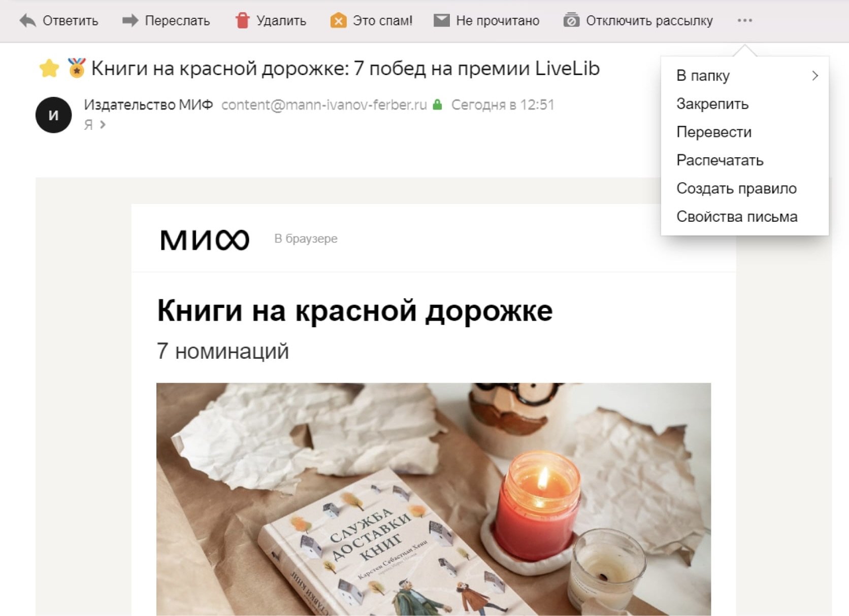This screenshot has height=616, width=849.
Task: Click the Unsubscribe mailing icon
Action: [x=571, y=20]
